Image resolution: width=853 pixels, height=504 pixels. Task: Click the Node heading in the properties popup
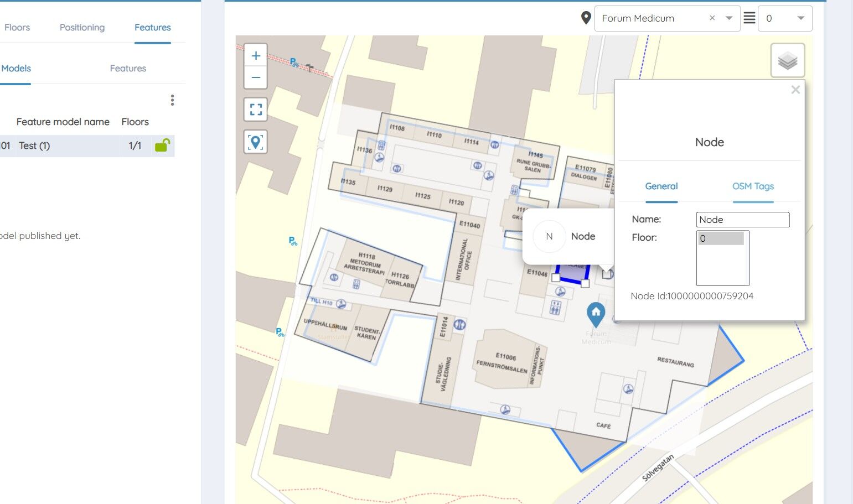[710, 142]
